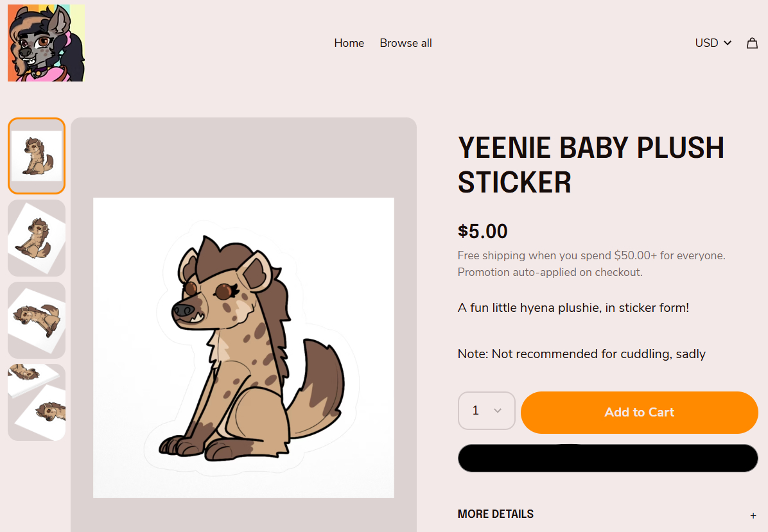Show the third product thumbnail
The height and width of the screenshot is (532, 768).
tap(37, 320)
